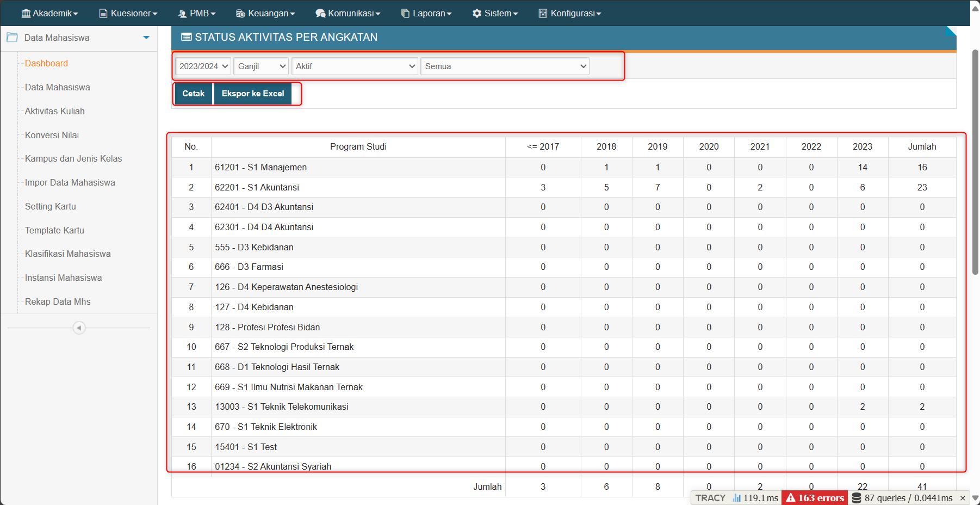980x505 pixels.
Task: Click the Keuangan money icon
Action: pyautogui.click(x=240, y=13)
